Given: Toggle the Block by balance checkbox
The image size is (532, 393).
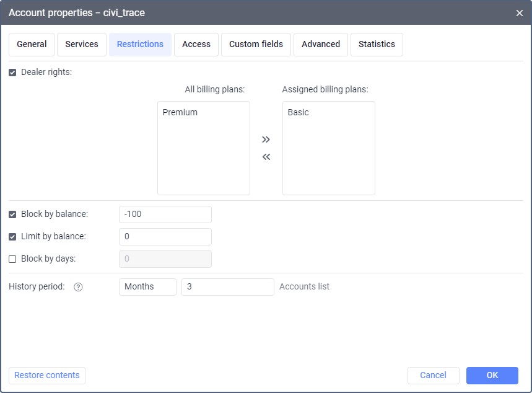Looking at the screenshot, I should [x=13, y=214].
